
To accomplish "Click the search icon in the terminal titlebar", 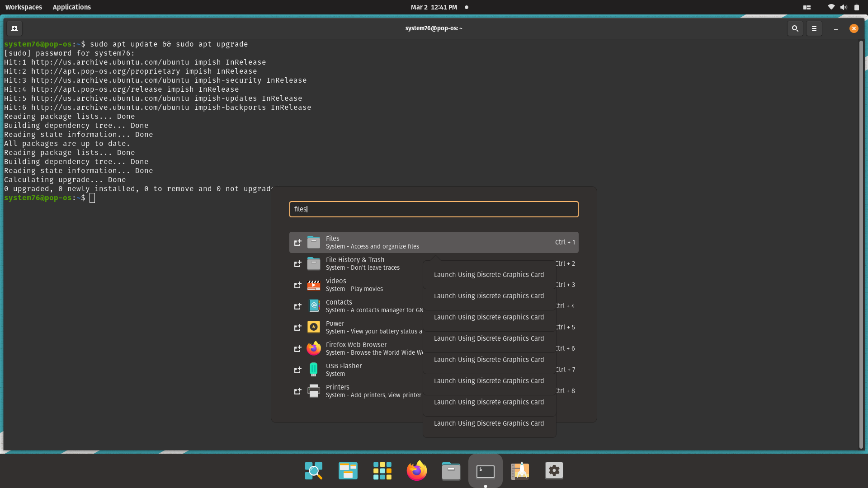I will tap(795, 28).
